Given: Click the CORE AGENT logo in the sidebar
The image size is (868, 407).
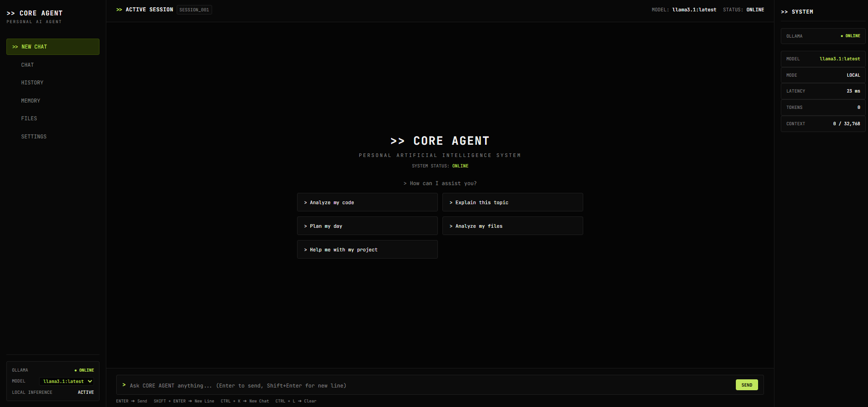Looking at the screenshot, I should click(35, 13).
